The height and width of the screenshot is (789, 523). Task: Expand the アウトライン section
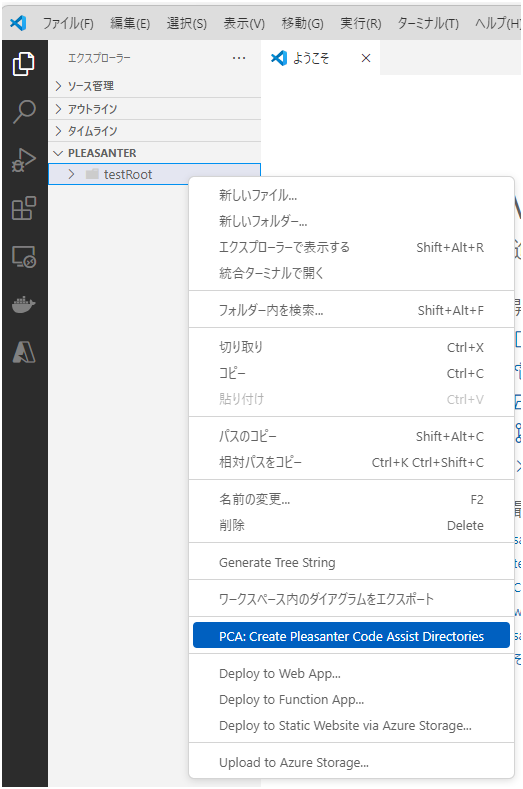click(x=155, y=109)
